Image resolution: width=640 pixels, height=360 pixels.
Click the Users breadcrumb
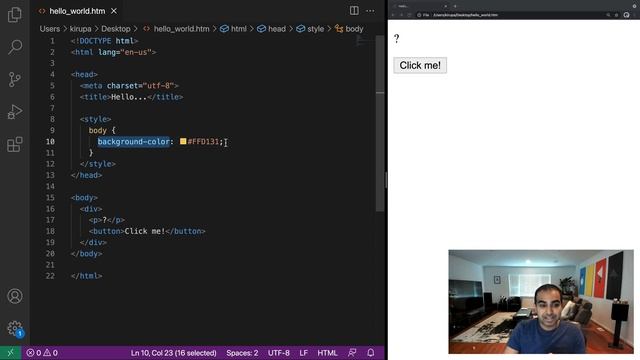point(50,29)
